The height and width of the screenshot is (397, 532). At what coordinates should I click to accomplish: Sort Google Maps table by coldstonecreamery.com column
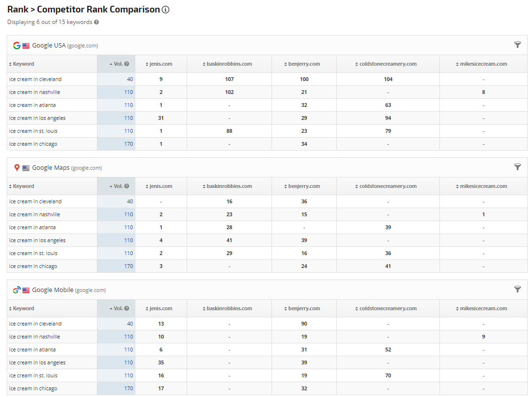point(388,187)
